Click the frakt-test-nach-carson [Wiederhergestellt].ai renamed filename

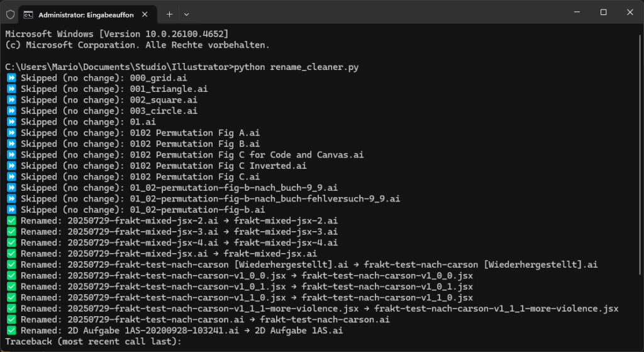pyautogui.click(x=480, y=265)
